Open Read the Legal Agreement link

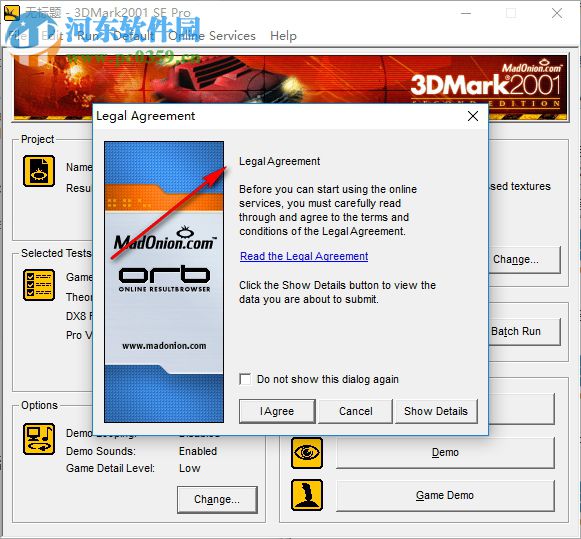pos(304,256)
